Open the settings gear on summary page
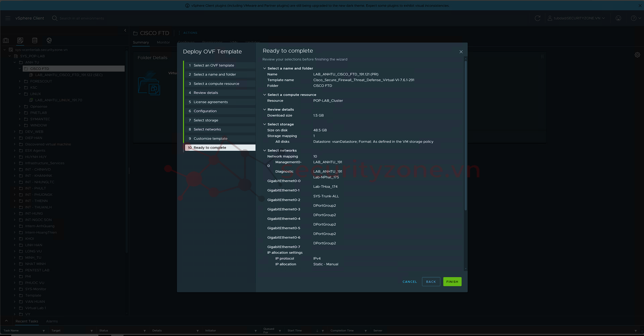Screen dimensions: 644x336 coord(637,55)
